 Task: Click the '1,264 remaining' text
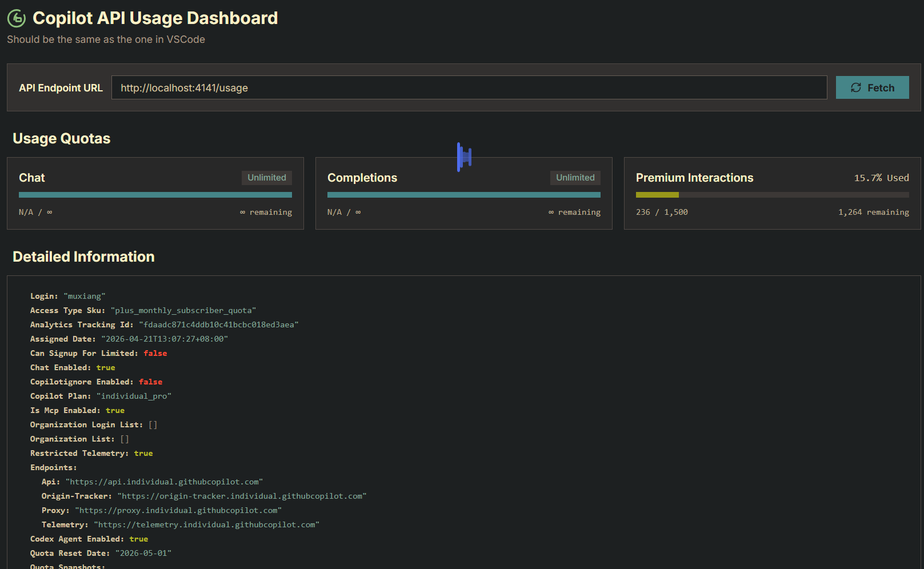[873, 212]
